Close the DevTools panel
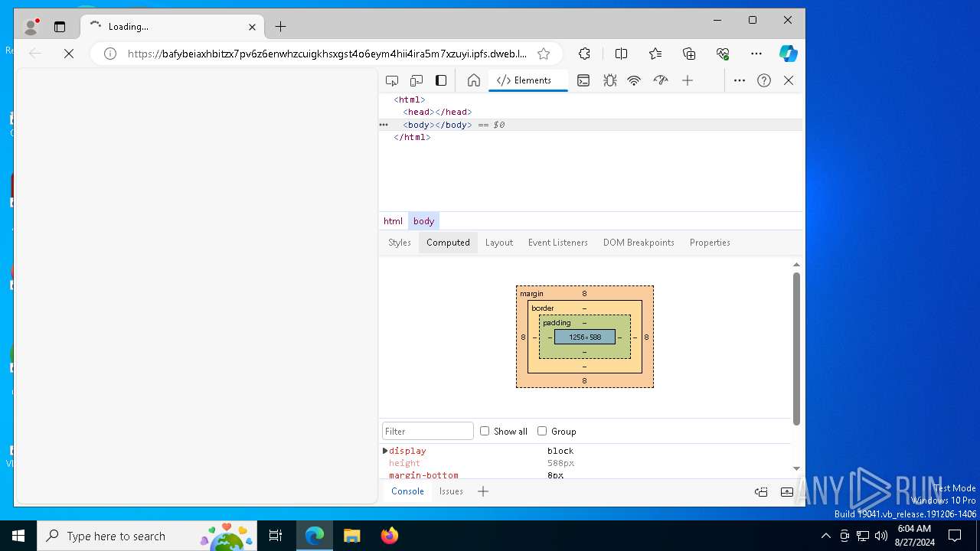This screenshot has height=551, width=980. (789, 80)
